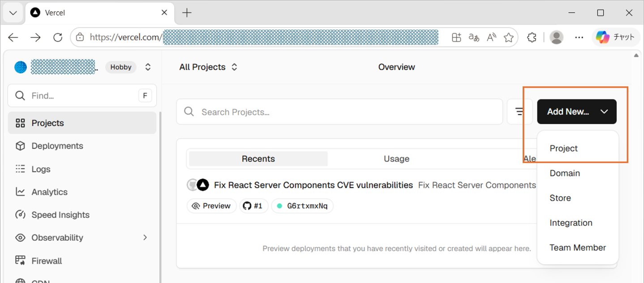Open Firewall in the sidebar

[82, 261]
